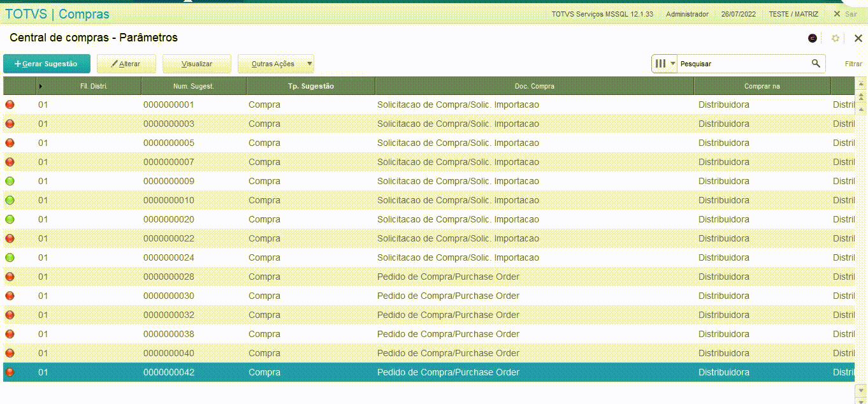
Task: Click the Gerar Sugestão button
Action: (x=47, y=63)
